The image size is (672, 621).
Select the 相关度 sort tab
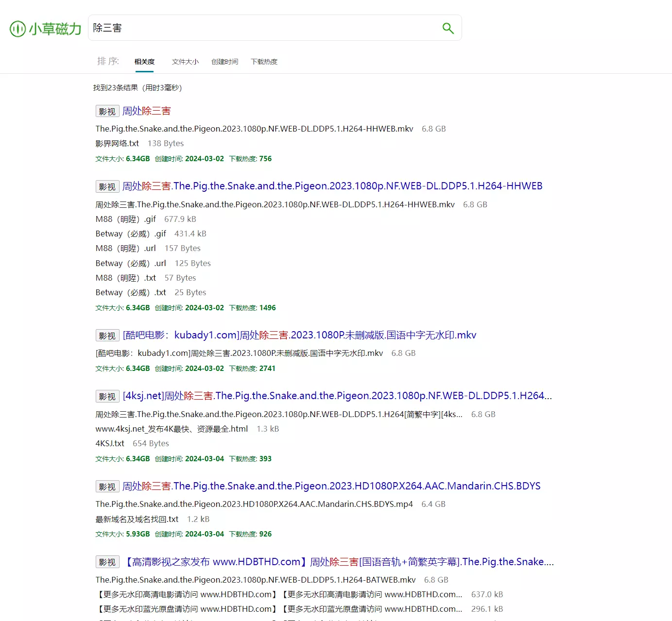[x=144, y=62]
